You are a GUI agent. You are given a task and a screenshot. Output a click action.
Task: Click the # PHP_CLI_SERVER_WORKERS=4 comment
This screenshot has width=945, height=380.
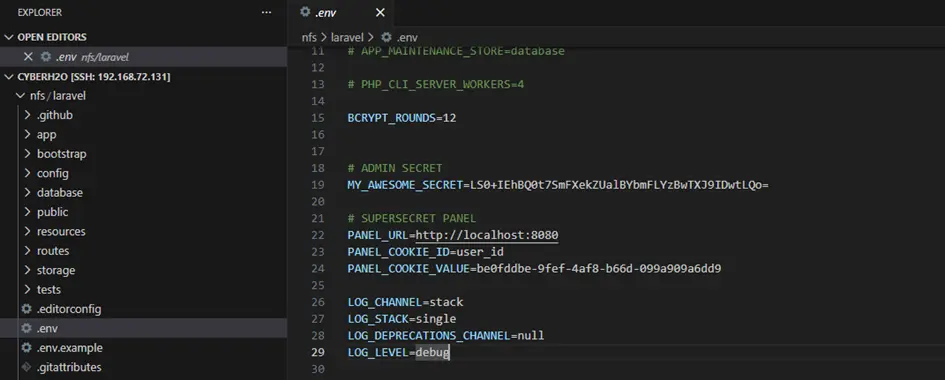tap(436, 84)
